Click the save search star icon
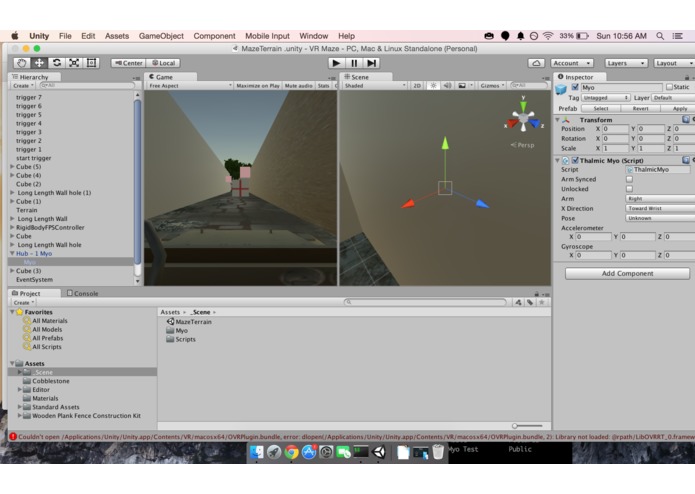Screen dimensions: 695x494 [x=541, y=302]
